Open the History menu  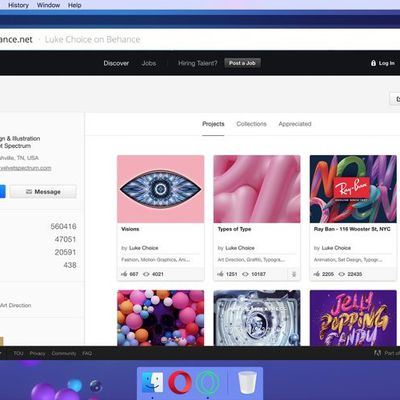pos(18,5)
